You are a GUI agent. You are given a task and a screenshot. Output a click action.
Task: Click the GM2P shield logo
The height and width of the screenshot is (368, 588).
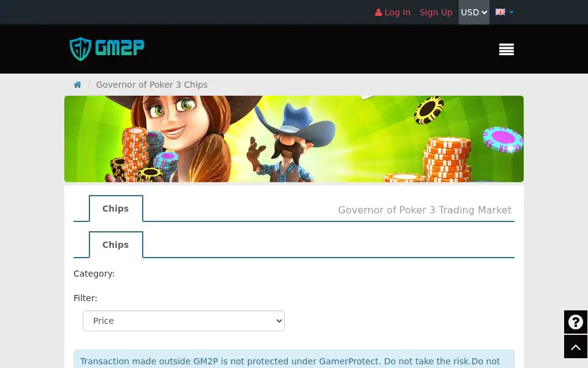click(107, 49)
